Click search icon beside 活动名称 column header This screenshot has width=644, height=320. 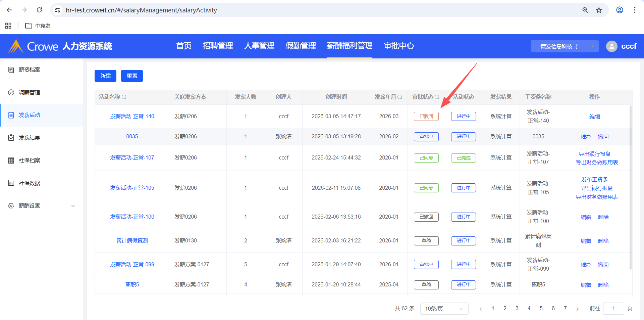[124, 97]
